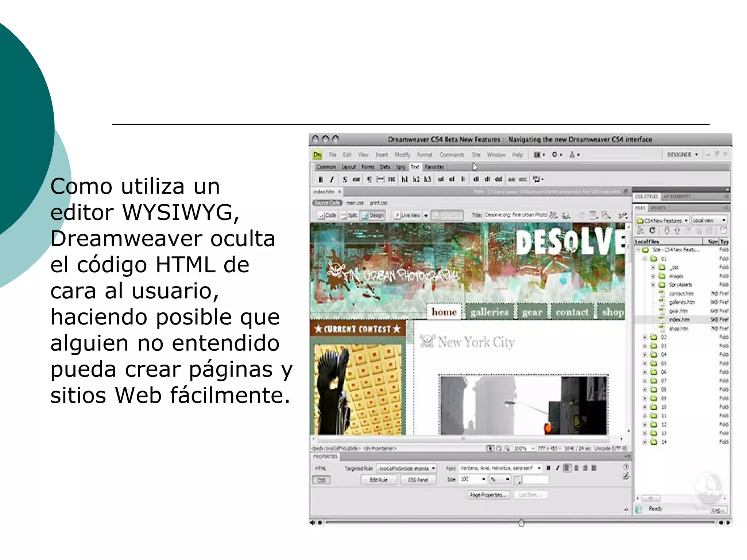The width and height of the screenshot is (747, 560).
Task: Click the contact nav link on the page
Action: (x=572, y=312)
